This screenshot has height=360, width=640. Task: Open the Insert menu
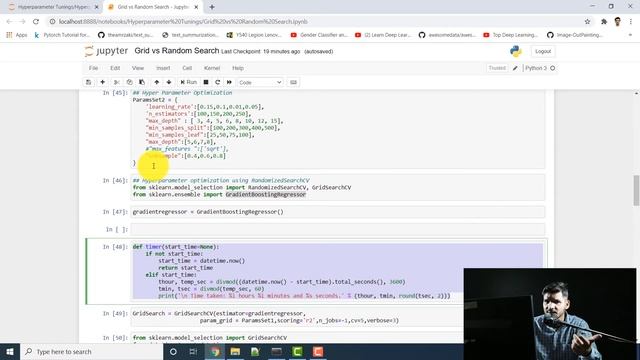pyautogui.click(x=163, y=68)
